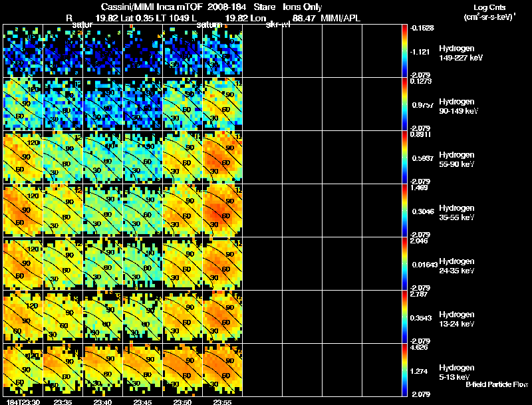Click the Hydrogen 35-55 keV panel at 23:55
The image size is (532, 405).
click(x=222, y=210)
